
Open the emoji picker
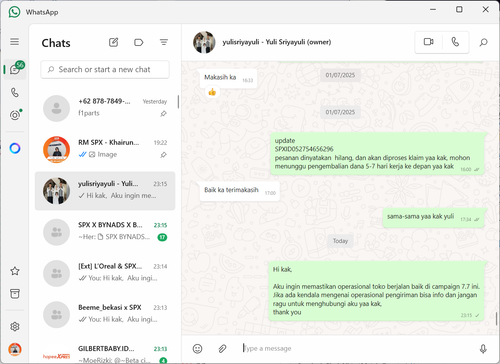coord(197,349)
